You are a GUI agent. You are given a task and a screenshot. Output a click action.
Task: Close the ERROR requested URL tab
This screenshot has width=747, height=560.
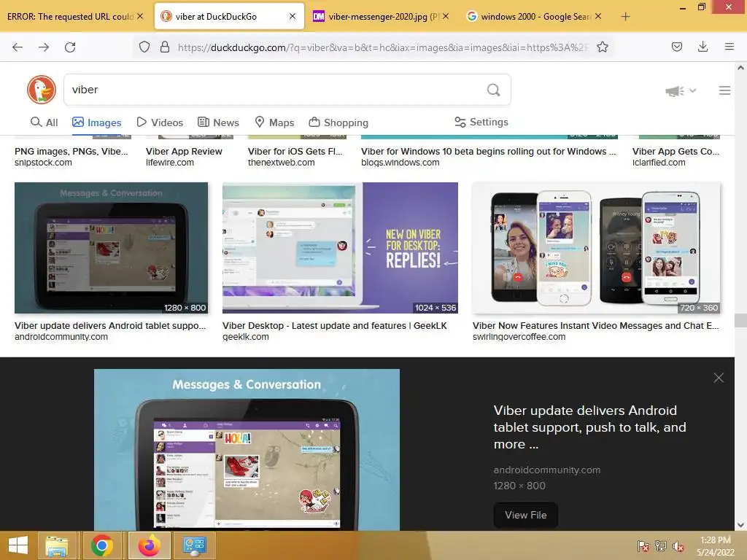[x=140, y=16]
